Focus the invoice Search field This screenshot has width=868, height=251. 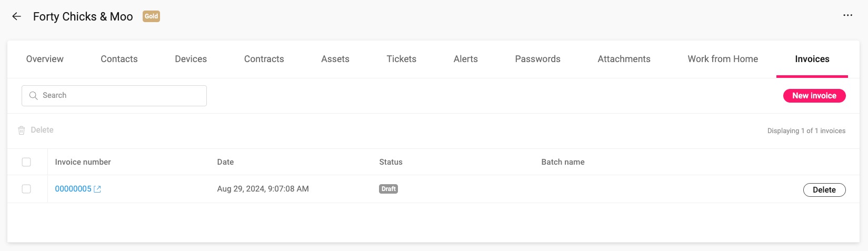[x=121, y=96]
